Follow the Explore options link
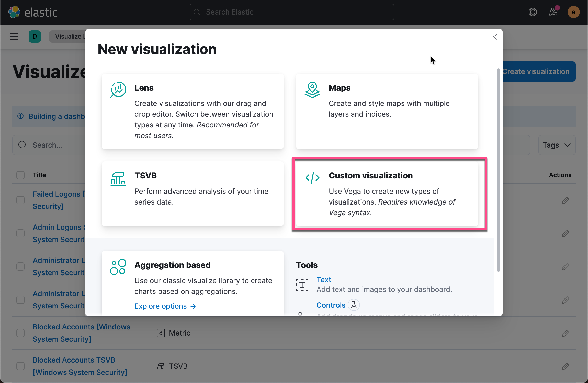Screen dimensions: 588x383 coord(161,306)
